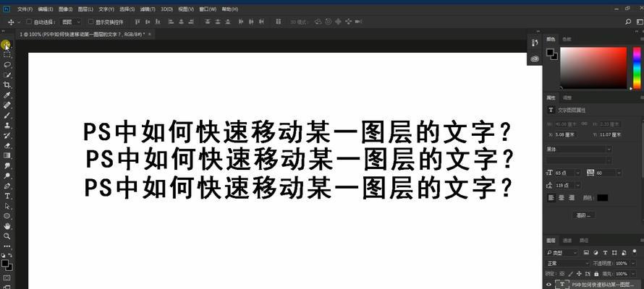The image size is (644, 289).
Task: Open the Creative Cloud Libraries panel icon
Action: [534, 59]
